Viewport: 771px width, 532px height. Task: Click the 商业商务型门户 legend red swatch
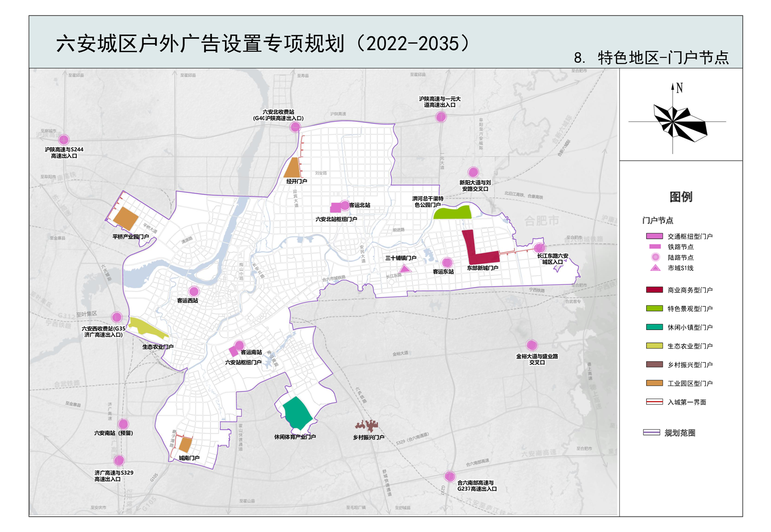[x=654, y=290]
